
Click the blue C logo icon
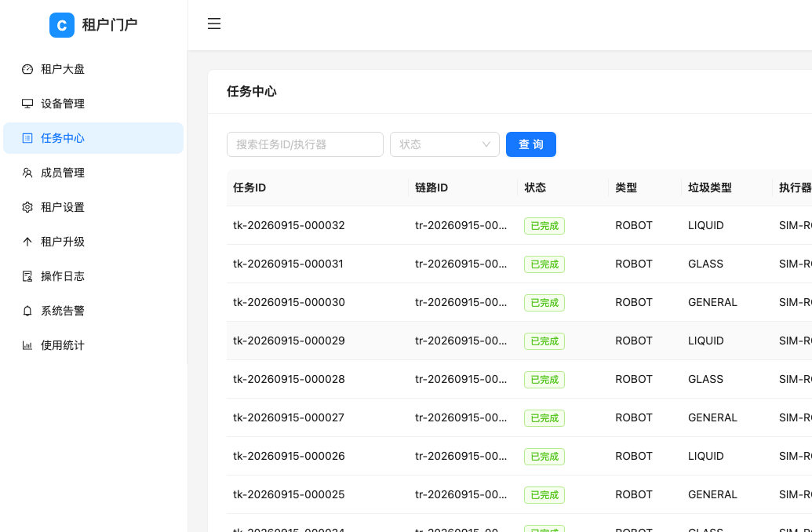pos(62,25)
